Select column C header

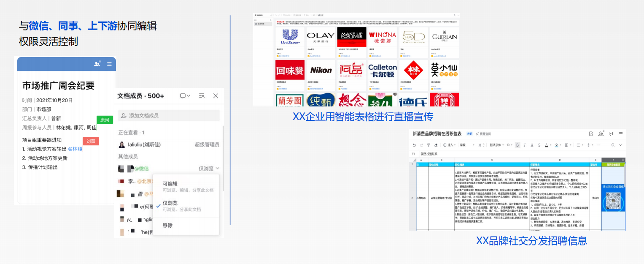click(x=492, y=160)
